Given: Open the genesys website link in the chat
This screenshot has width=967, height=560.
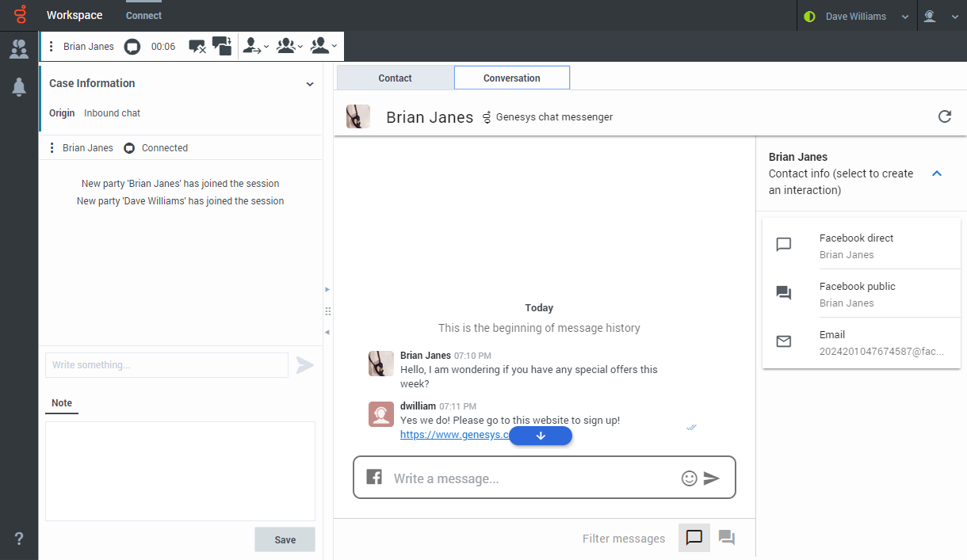Looking at the screenshot, I should tap(452, 435).
